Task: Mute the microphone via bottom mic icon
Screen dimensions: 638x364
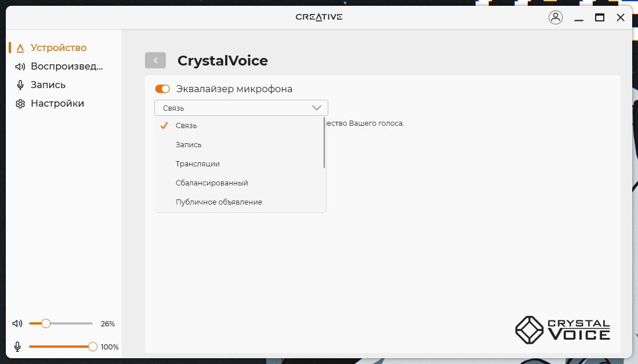Action: point(17,347)
